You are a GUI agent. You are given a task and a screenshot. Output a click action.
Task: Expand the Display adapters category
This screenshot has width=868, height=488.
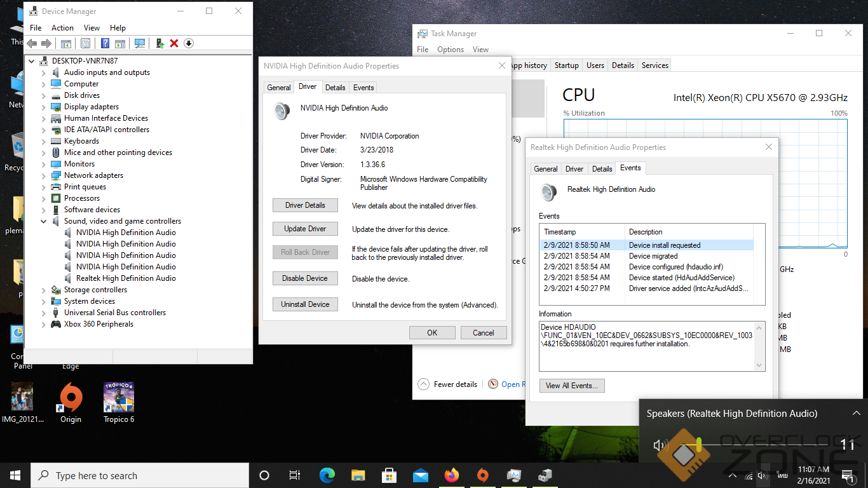coord(44,107)
